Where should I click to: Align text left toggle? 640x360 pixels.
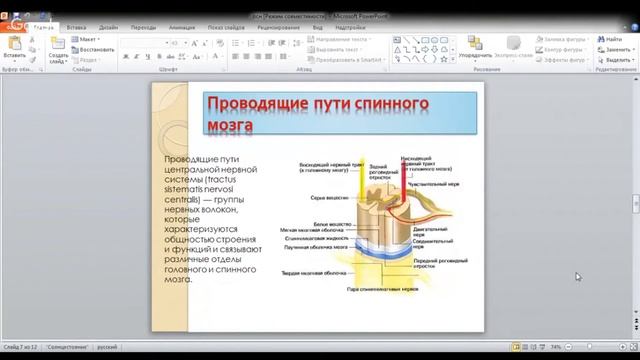(236, 56)
